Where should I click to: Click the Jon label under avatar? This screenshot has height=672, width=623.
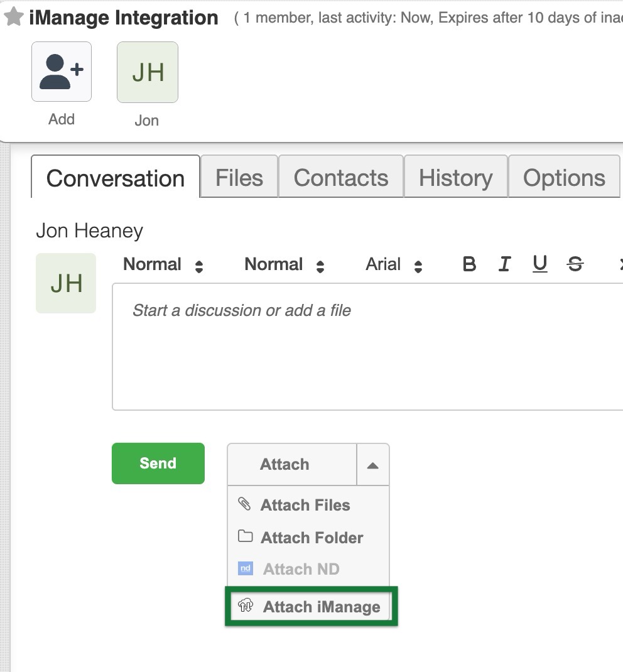point(147,121)
